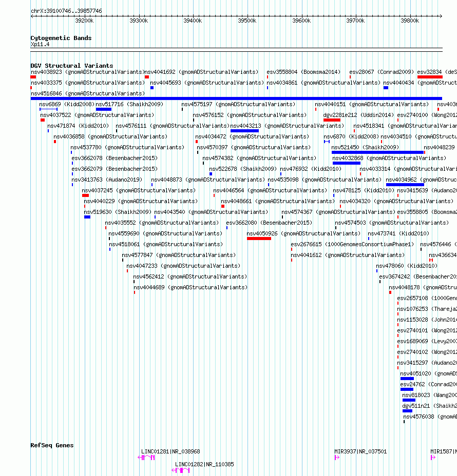Open esv2676615 (1000GenomesConsortiumPhase1) label
457x476 pixels.
click(352, 244)
